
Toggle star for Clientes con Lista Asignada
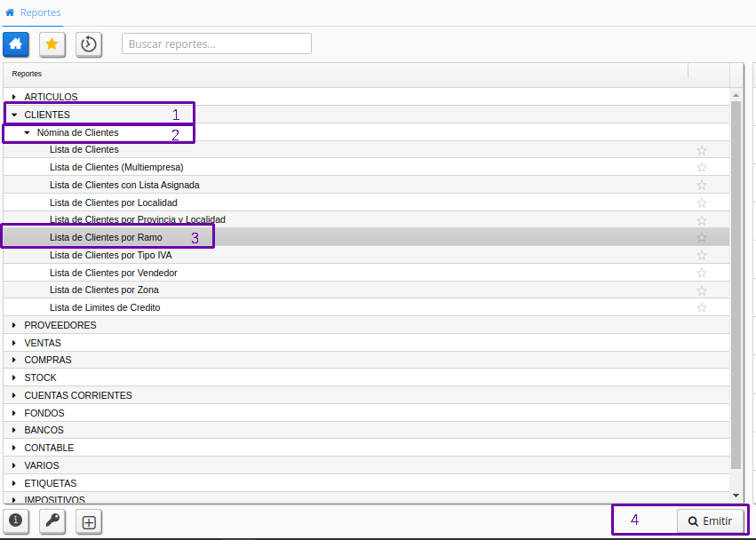702,185
